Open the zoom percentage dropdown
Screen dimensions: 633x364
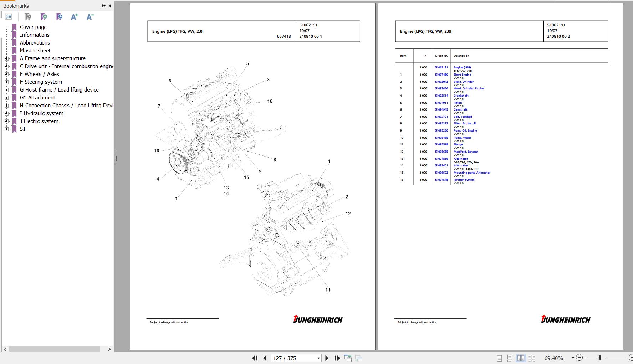[x=573, y=358]
